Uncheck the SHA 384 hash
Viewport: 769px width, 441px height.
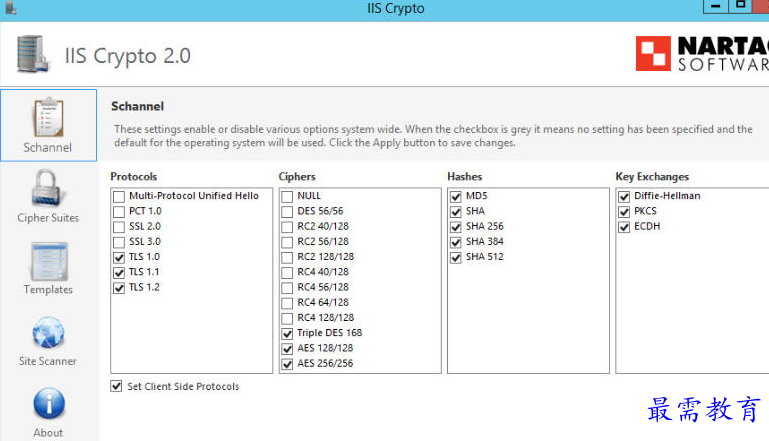456,242
